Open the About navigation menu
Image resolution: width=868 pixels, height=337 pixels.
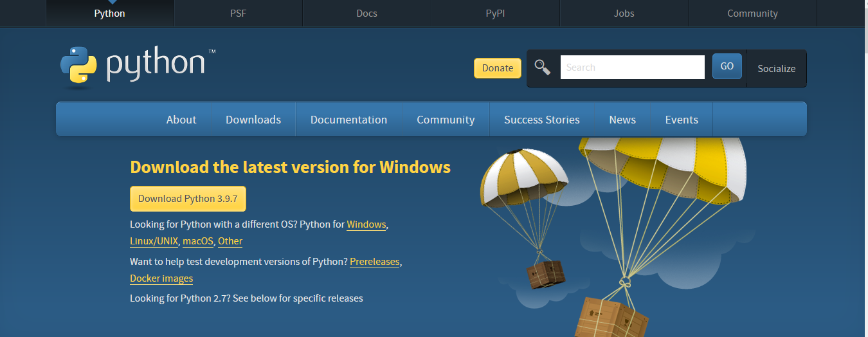pyautogui.click(x=181, y=120)
